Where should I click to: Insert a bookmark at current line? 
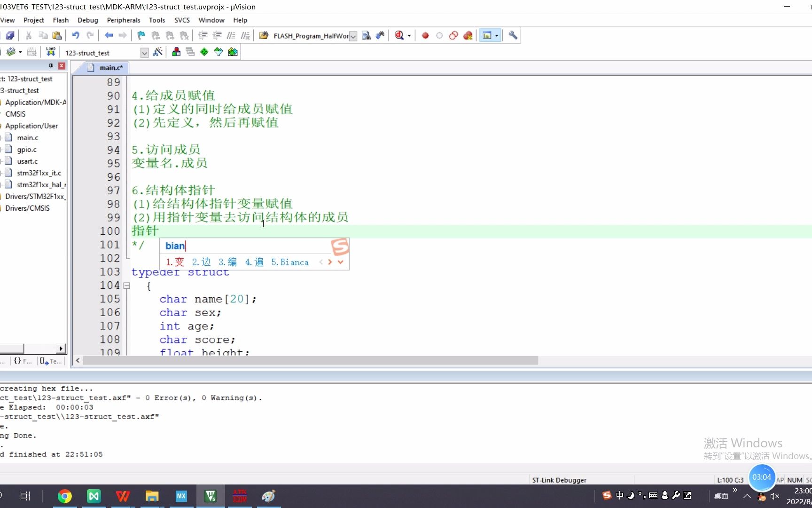(x=140, y=35)
